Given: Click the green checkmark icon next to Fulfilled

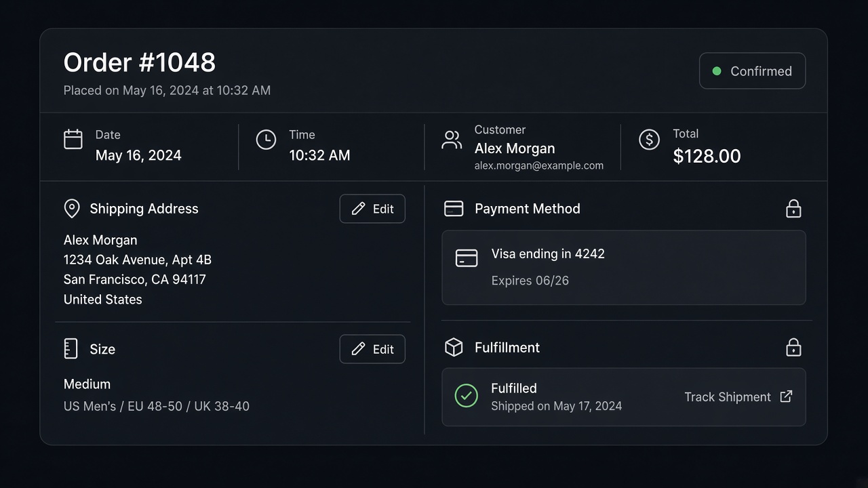Looking at the screenshot, I should (466, 396).
